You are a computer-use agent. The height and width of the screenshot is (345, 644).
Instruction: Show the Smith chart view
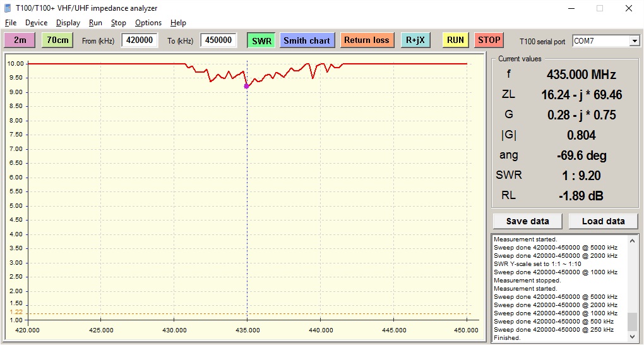point(307,40)
